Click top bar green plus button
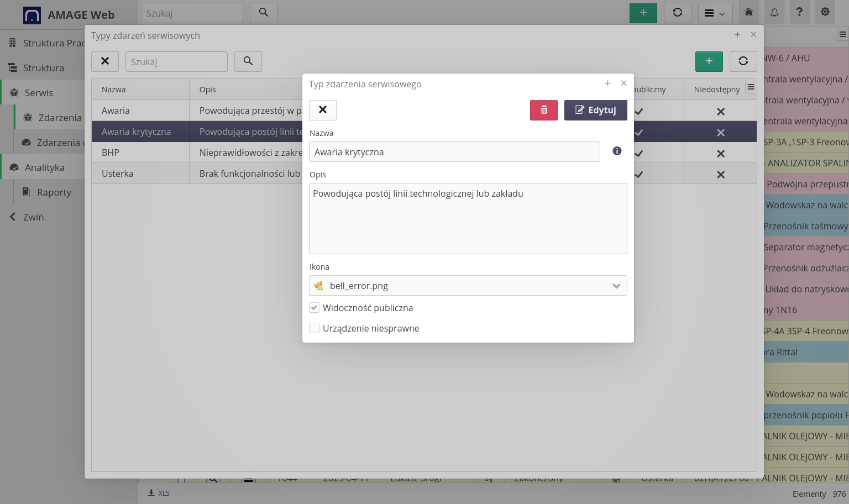Screen dimensions: 849x504 (x=643, y=13)
